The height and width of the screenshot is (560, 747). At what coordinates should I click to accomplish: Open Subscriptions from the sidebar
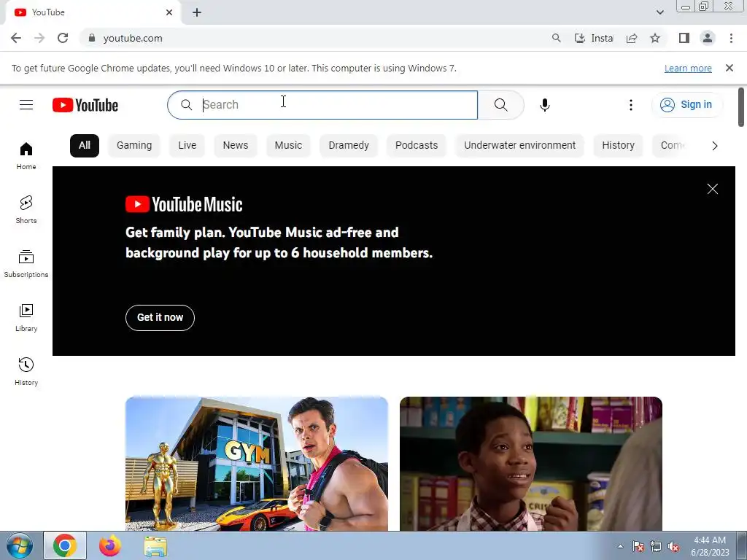[26, 264]
